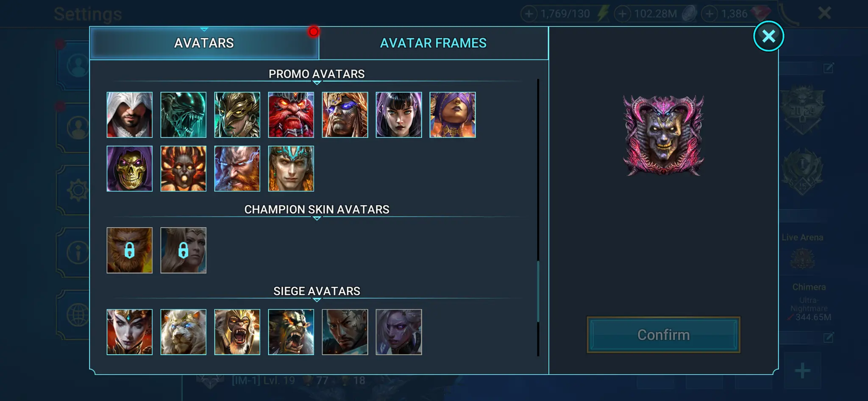The width and height of the screenshot is (868, 401).
Task: Click the avatar list scrollbar
Action: [x=538, y=217]
